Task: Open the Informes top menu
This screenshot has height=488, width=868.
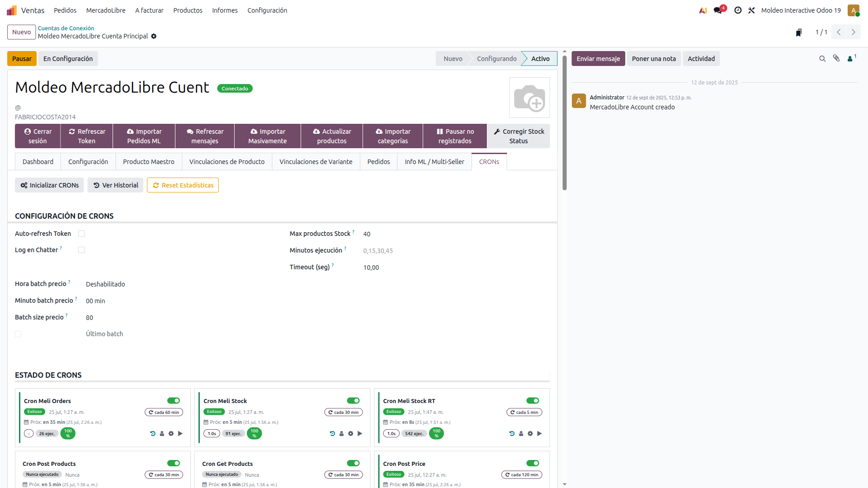Action: pyautogui.click(x=225, y=10)
